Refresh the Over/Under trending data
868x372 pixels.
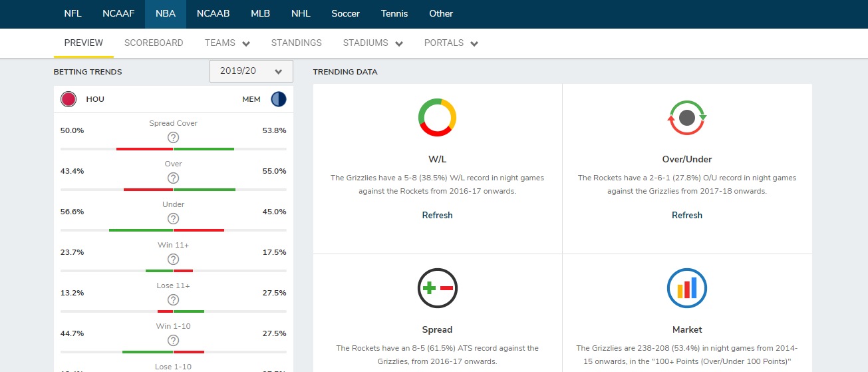point(686,216)
